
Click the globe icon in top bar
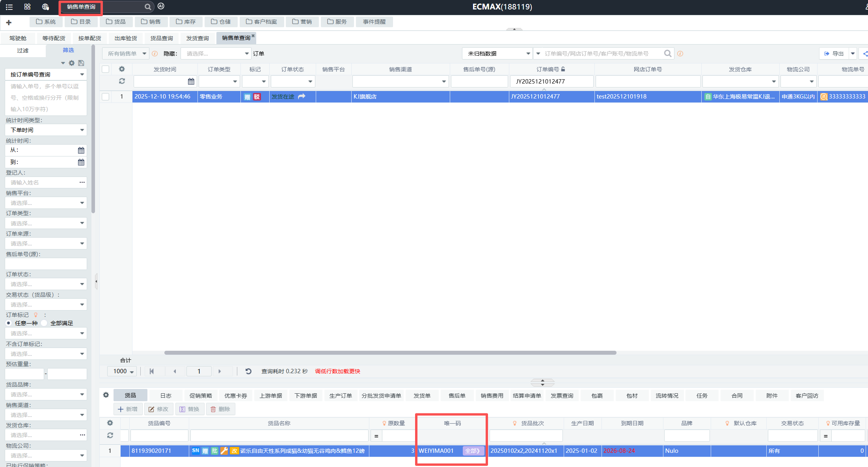(x=45, y=7)
